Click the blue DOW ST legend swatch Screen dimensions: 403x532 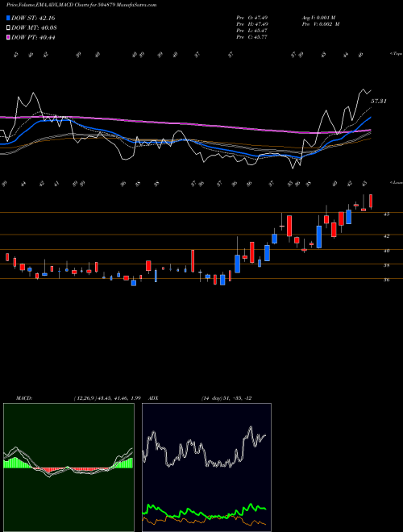tap(9, 19)
